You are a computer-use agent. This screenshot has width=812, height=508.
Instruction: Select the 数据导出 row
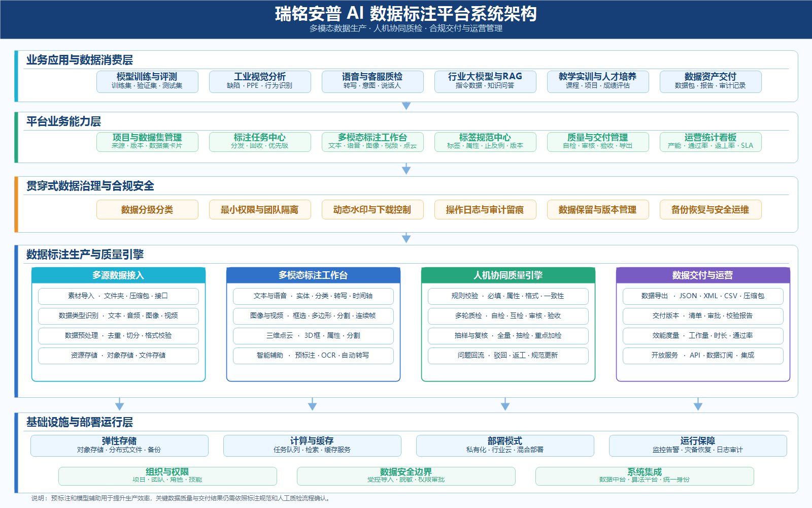tap(703, 296)
